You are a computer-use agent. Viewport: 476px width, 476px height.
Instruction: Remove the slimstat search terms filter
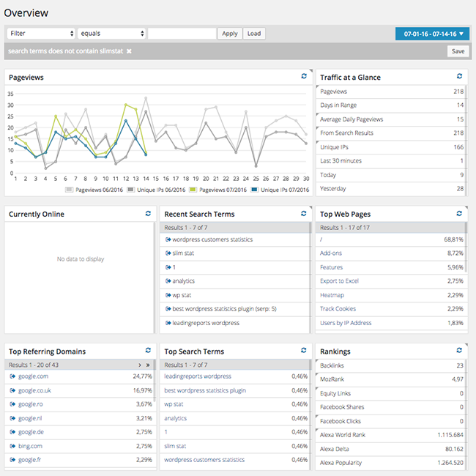[x=129, y=51]
